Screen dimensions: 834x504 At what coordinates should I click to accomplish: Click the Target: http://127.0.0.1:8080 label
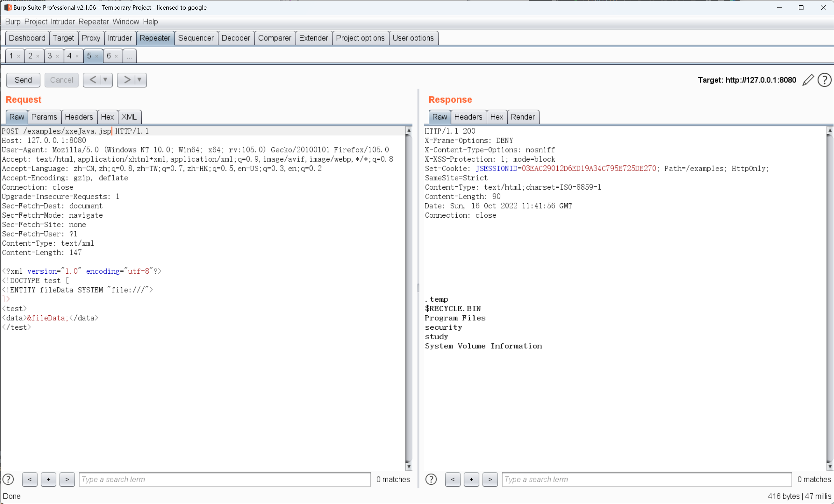pyautogui.click(x=747, y=80)
